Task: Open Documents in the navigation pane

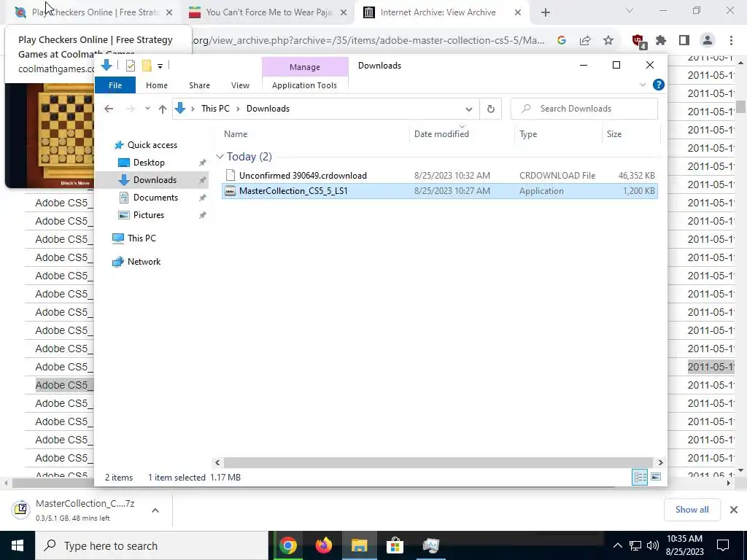Action: pyautogui.click(x=155, y=198)
